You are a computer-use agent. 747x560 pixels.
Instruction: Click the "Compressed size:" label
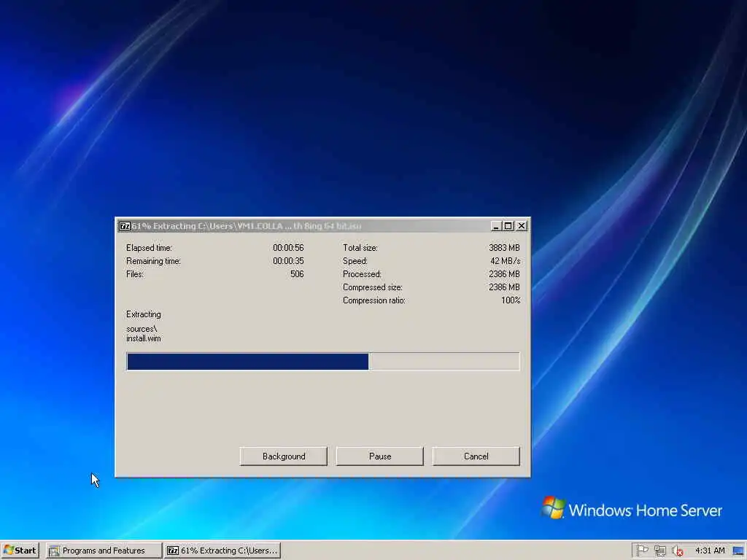point(373,287)
